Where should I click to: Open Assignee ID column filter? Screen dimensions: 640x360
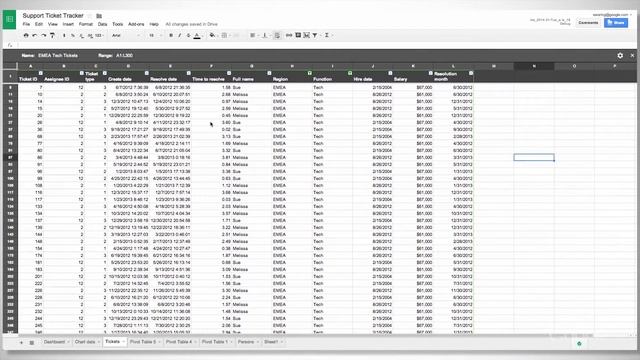(x=82, y=73)
